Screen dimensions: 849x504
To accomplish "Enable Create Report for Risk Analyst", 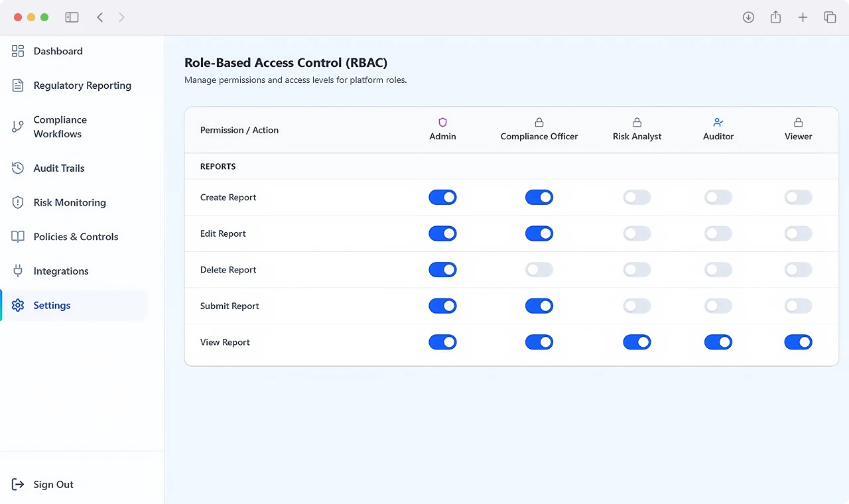I will (x=637, y=198).
